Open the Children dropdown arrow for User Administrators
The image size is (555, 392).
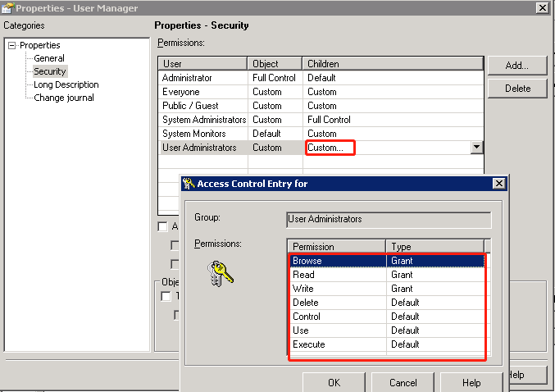point(476,148)
